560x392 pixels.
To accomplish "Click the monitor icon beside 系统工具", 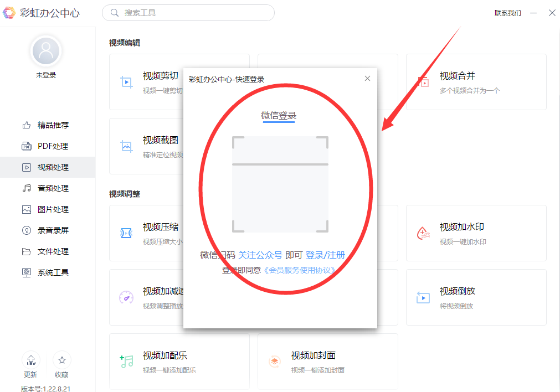I will (x=27, y=272).
